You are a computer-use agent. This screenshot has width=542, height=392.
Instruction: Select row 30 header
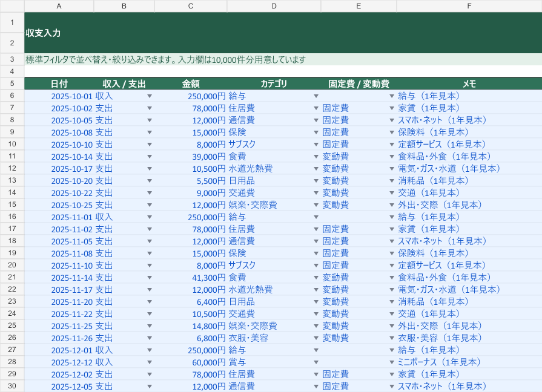12,386
